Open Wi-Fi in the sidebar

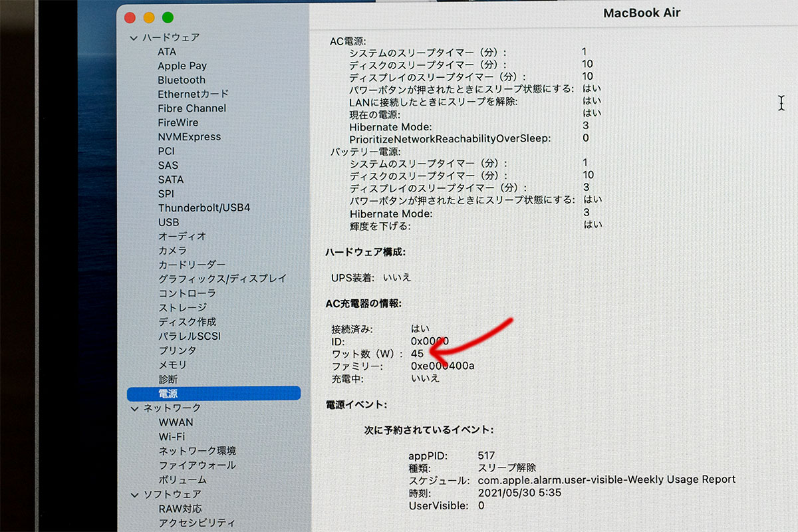click(x=172, y=437)
